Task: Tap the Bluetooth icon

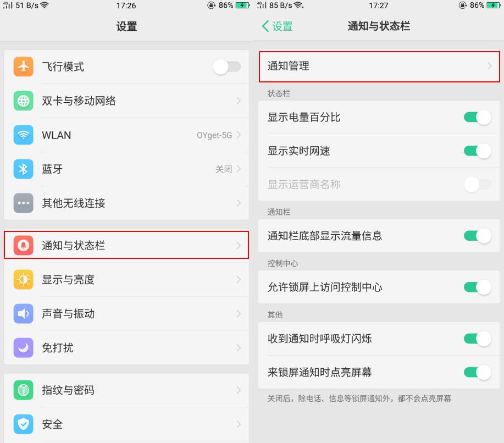Action: 23,169
